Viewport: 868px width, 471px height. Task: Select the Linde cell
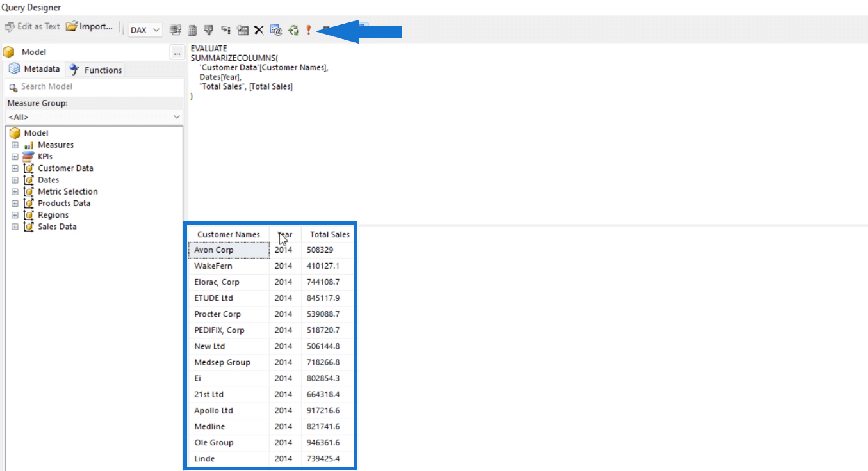229,459
